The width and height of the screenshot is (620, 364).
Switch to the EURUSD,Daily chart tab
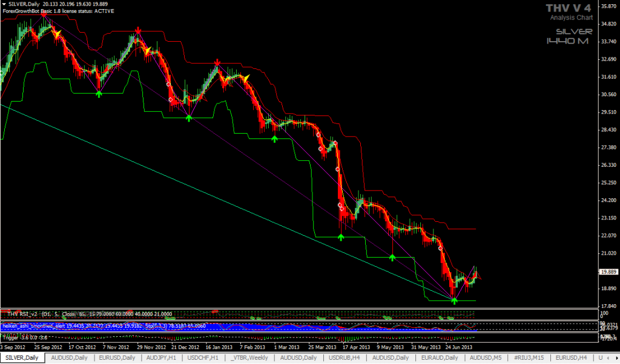click(x=117, y=358)
